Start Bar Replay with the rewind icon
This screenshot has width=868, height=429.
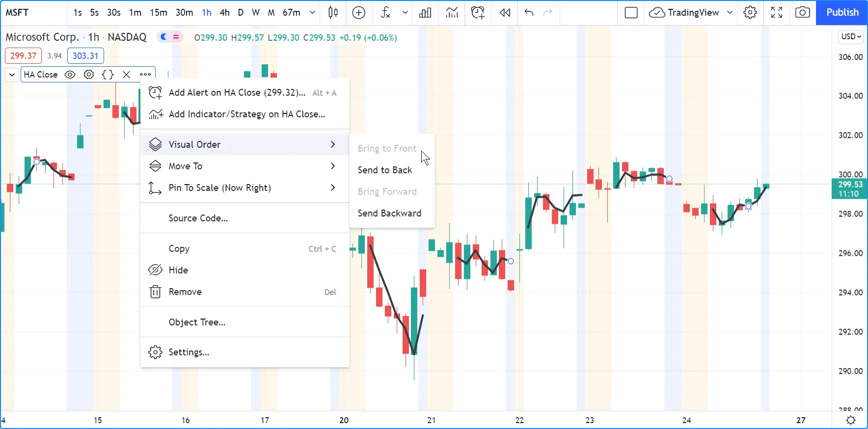505,13
